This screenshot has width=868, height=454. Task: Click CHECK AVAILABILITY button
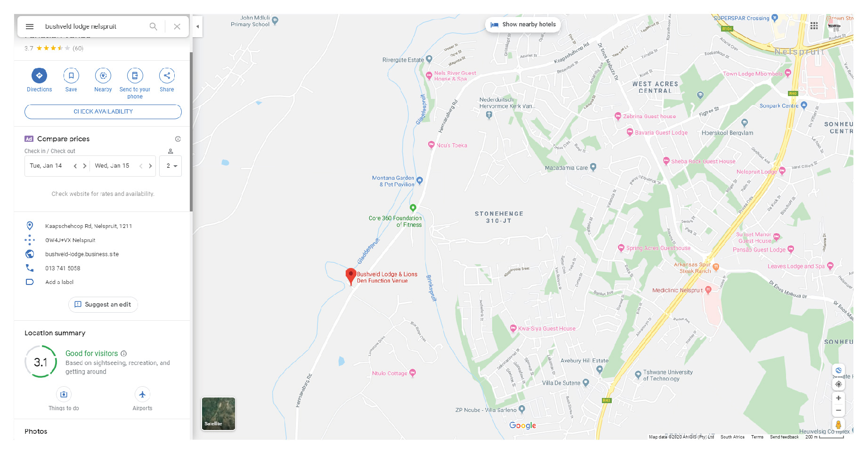pos(103,112)
